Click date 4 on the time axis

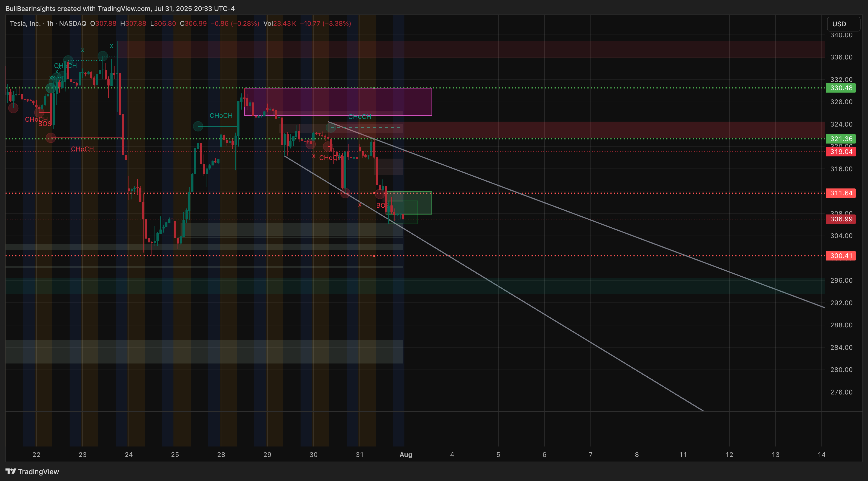(x=452, y=455)
